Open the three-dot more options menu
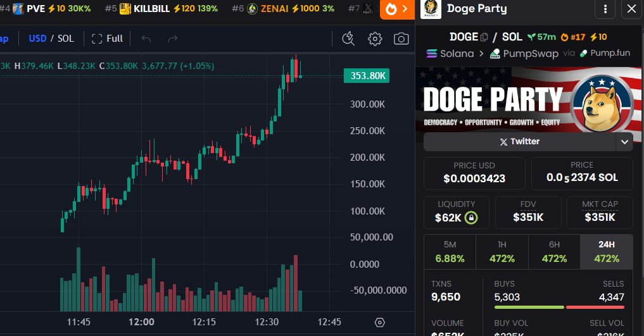This screenshot has height=336, width=644. click(x=605, y=9)
